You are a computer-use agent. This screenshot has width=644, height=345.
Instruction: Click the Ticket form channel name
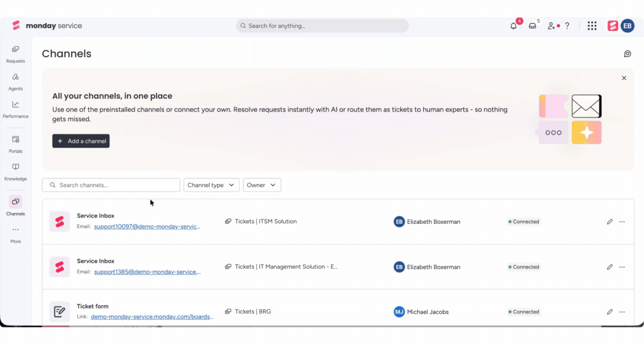tap(93, 306)
